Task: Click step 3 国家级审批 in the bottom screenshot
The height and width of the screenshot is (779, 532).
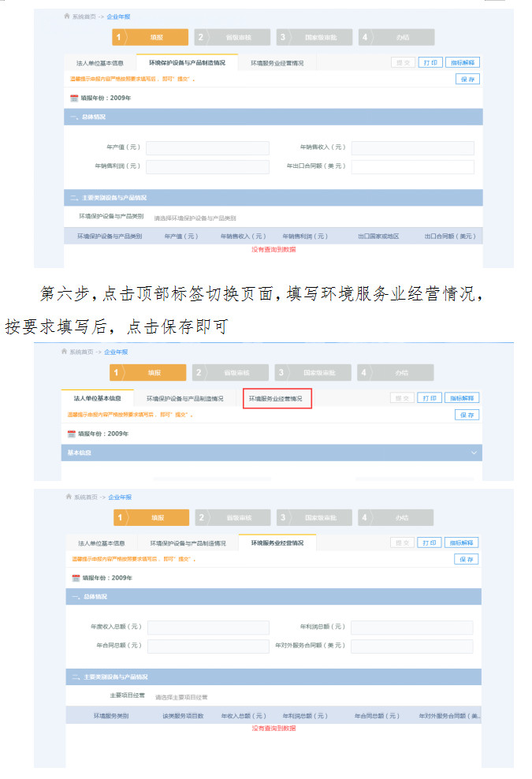Action: 313,518
